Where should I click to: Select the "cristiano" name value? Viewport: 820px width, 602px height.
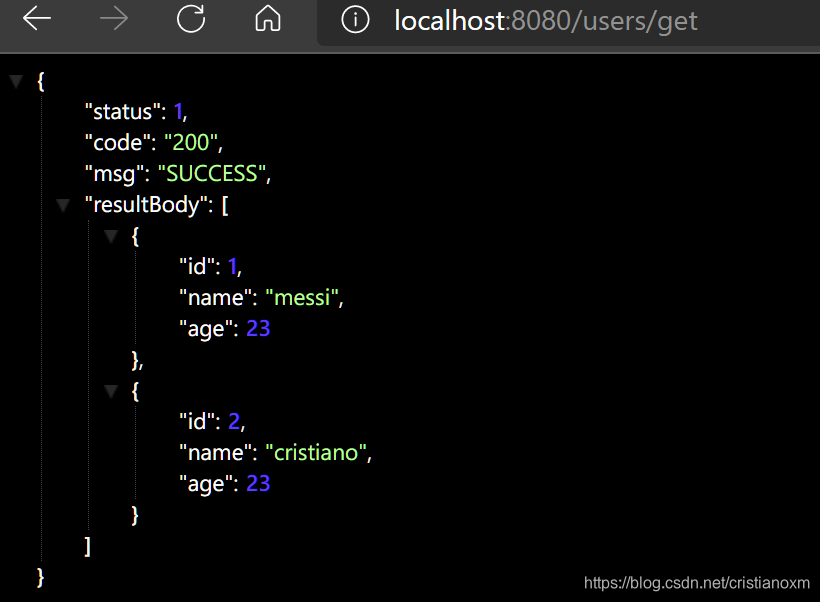(x=316, y=452)
